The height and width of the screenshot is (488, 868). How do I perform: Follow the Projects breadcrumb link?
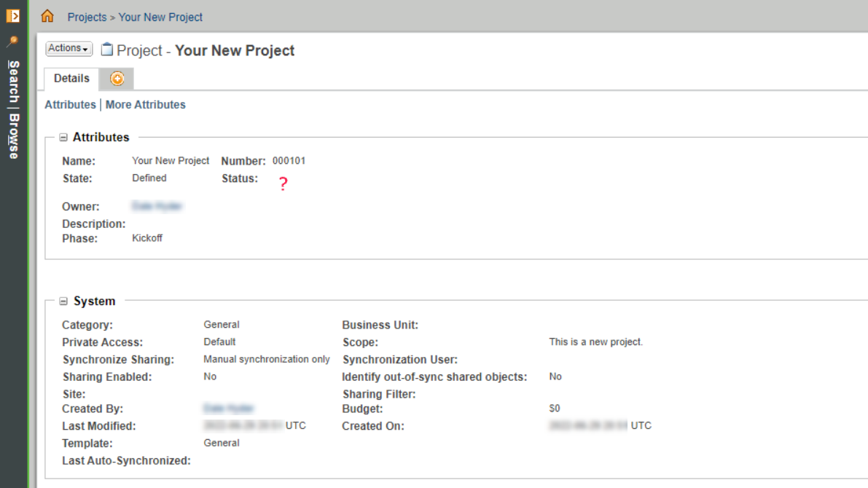tap(87, 17)
